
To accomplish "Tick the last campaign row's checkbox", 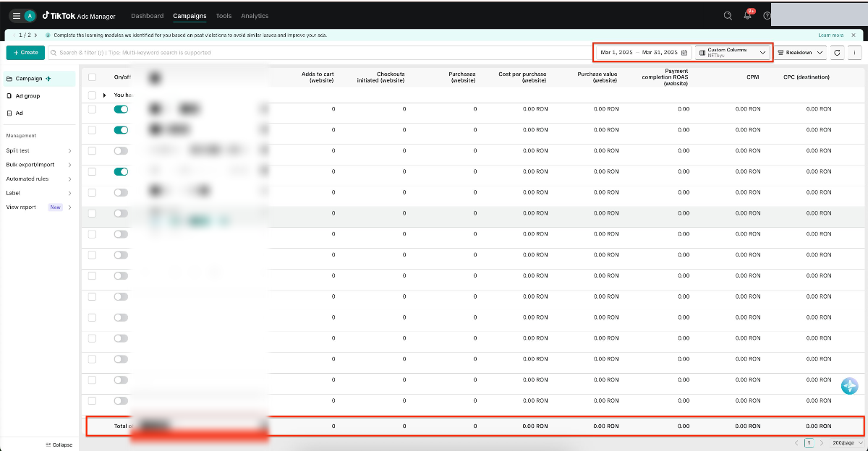I will click(92, 400).
